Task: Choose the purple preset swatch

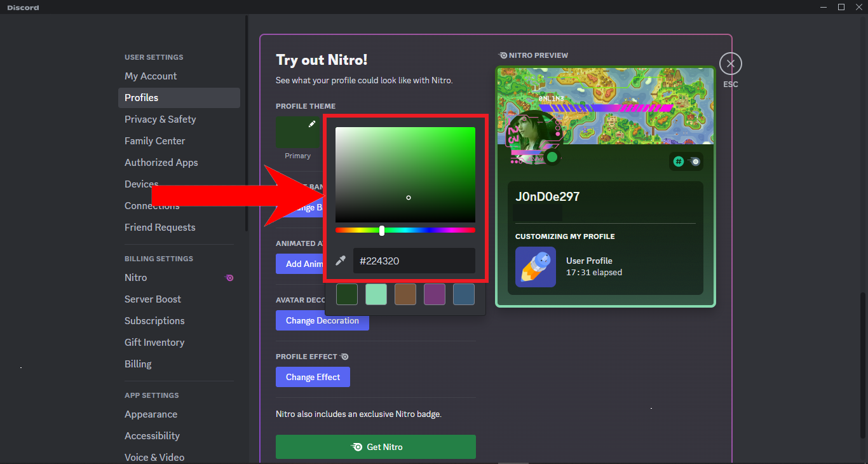Action: click(435, 294)
